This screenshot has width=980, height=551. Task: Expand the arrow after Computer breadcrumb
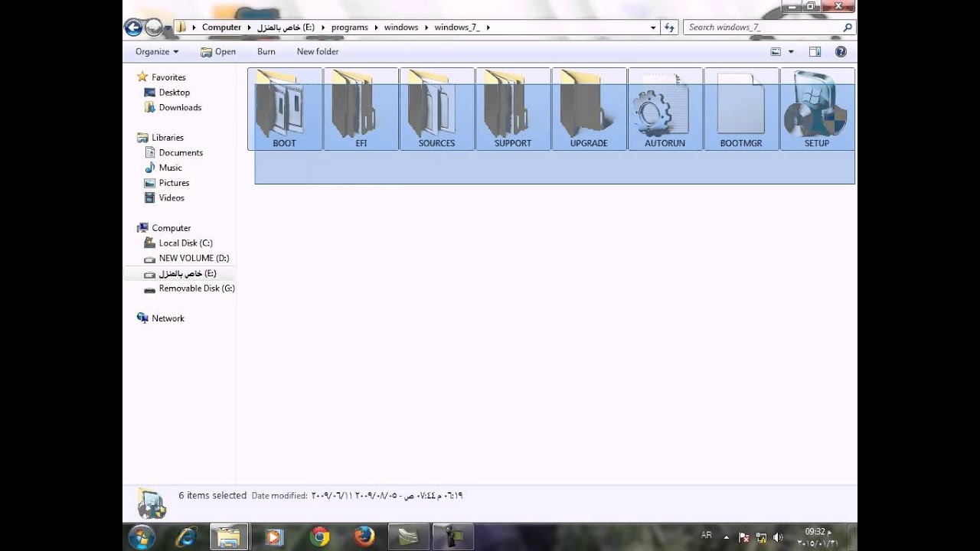click(249, 28)
